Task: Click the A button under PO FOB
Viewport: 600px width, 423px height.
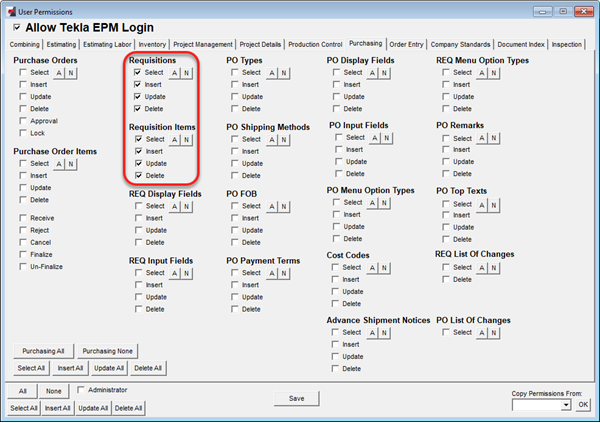Action: point(272,206)
